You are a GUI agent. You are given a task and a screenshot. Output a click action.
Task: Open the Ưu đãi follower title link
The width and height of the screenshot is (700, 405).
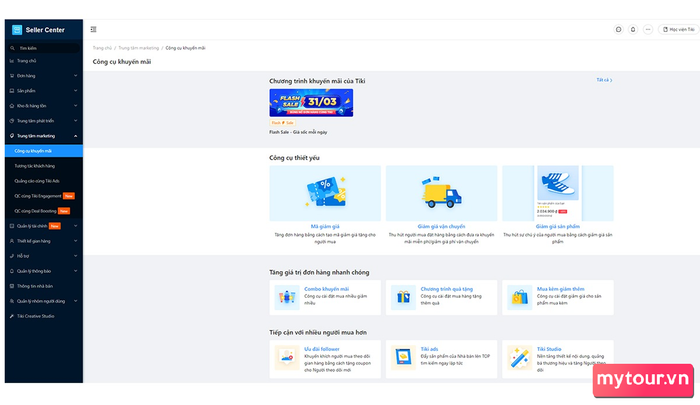point(322,349)
